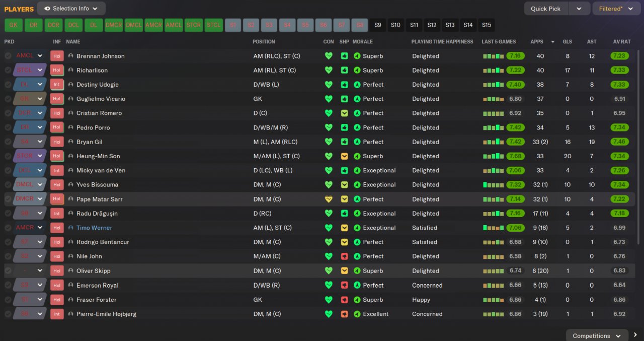Toggle the picked checkmark for Pierre-Emile Højbjerg

point(8,314)
